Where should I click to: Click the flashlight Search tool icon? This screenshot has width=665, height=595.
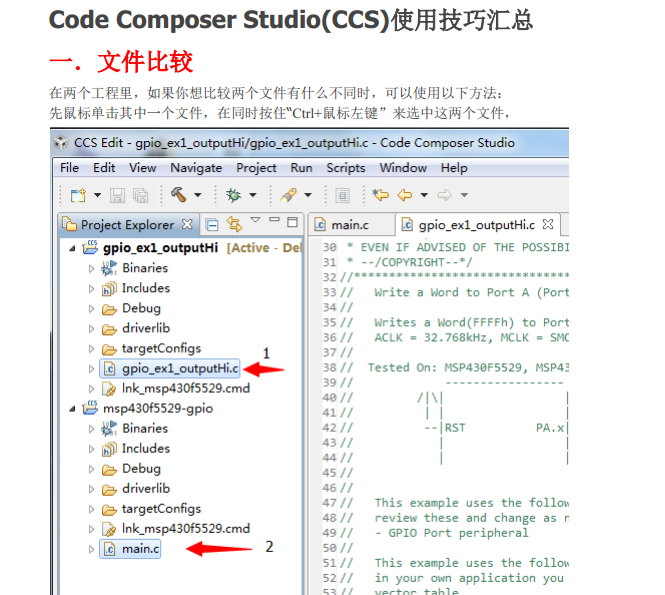point(288,195)
